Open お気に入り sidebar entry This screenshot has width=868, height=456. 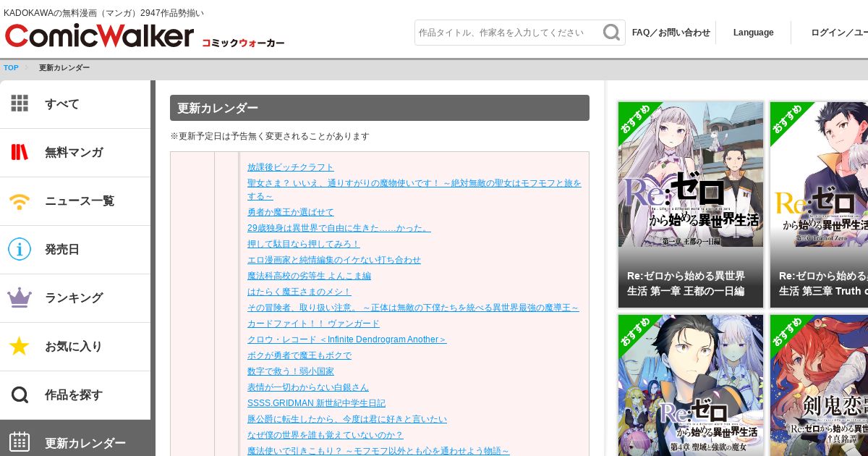[x=75, y=347]
